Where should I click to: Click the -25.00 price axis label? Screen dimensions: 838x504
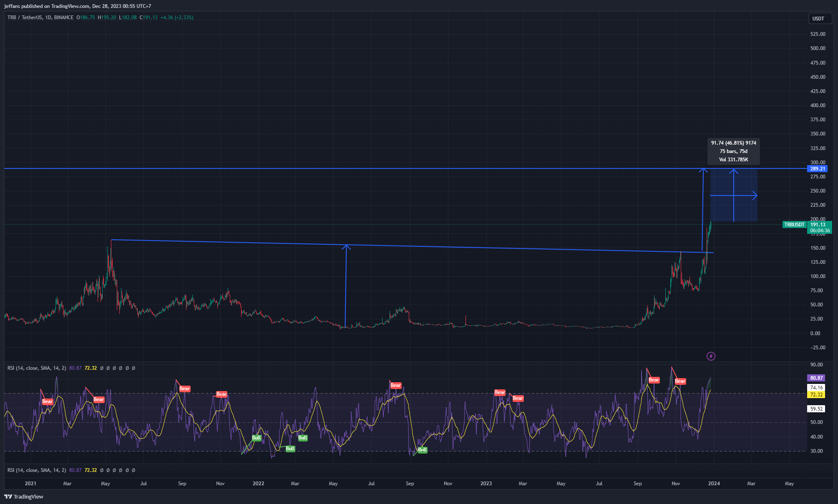pos(818,348)
